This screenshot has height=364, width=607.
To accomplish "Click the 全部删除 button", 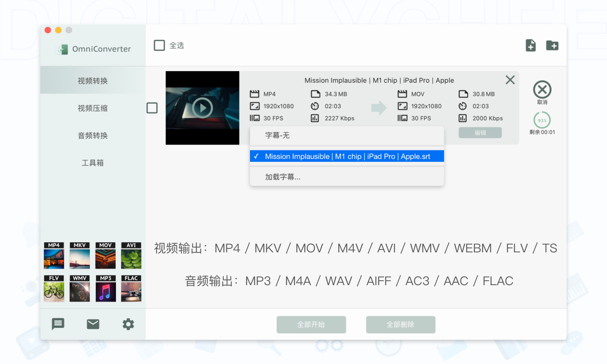I will (401, 324).
